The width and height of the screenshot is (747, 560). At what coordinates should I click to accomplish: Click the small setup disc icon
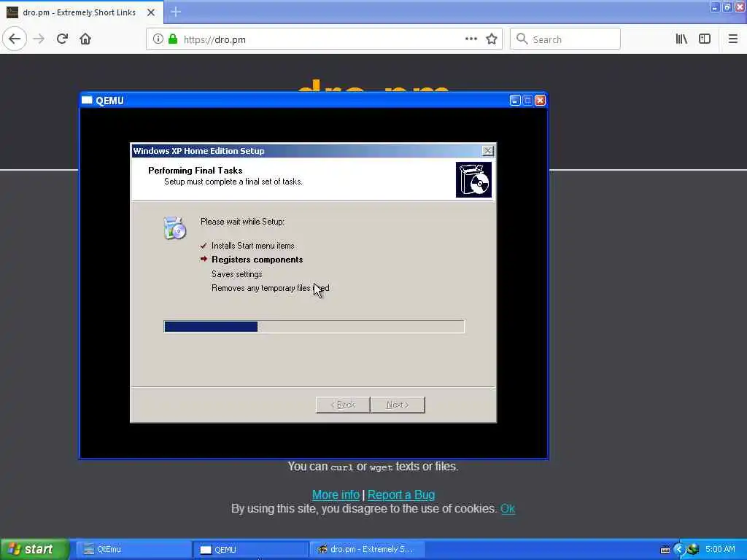tap(174, 228)
